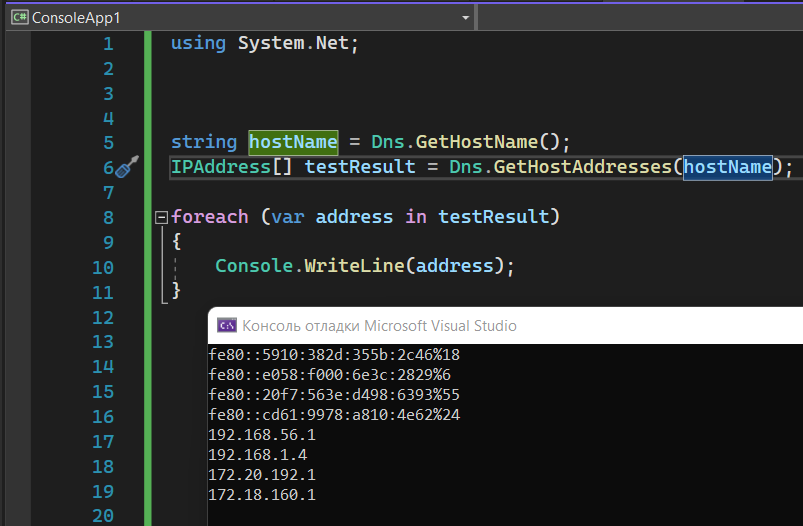The width and height of the screenshot is (803, 526).
Task: Click GetHostAddresses method call
Action: coord(582,167)
